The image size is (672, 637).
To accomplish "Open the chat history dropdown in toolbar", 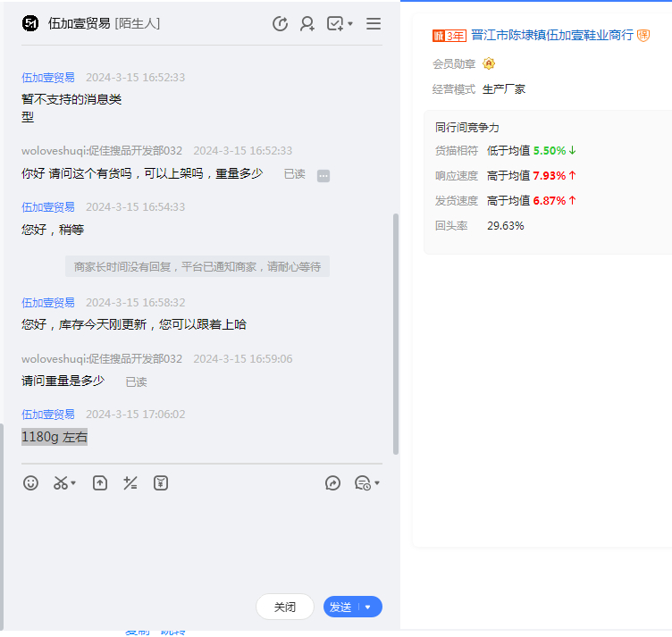I will [x=367, y=483].
